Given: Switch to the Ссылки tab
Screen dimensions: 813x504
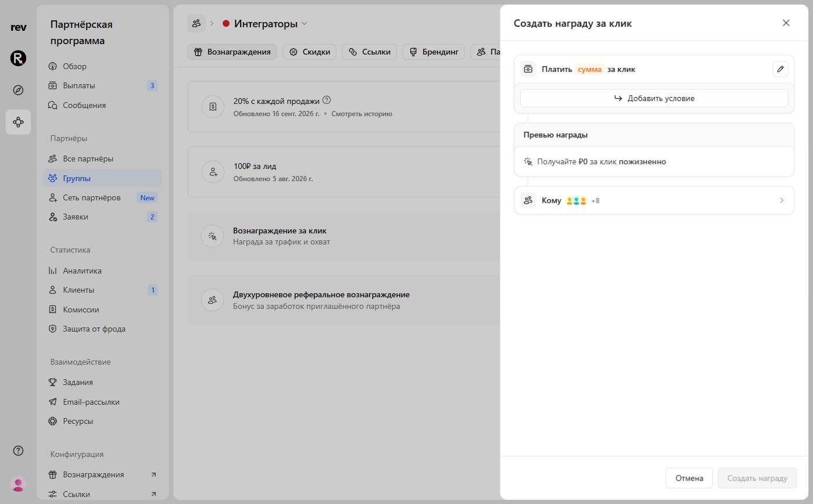Looking at the screenshot, I should [x=370, y=52].
